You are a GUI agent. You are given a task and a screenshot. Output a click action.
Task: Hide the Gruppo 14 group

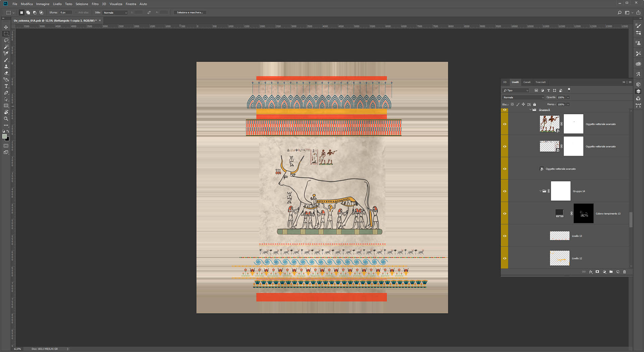(x=504, y=191)
